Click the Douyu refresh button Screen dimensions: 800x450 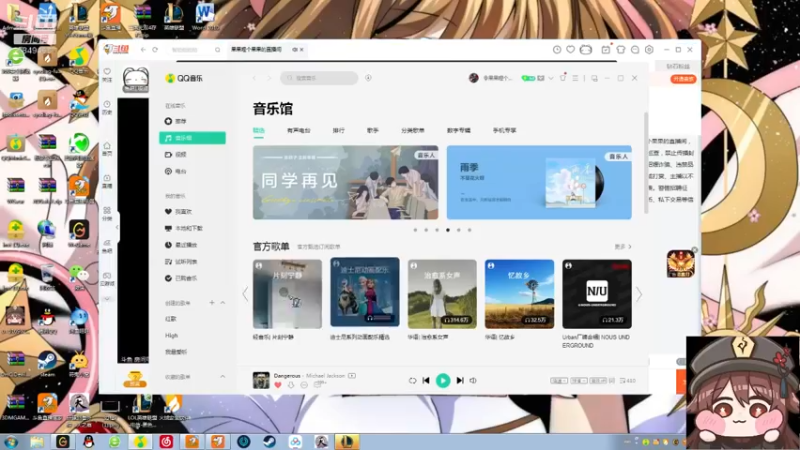coord(155,49)
